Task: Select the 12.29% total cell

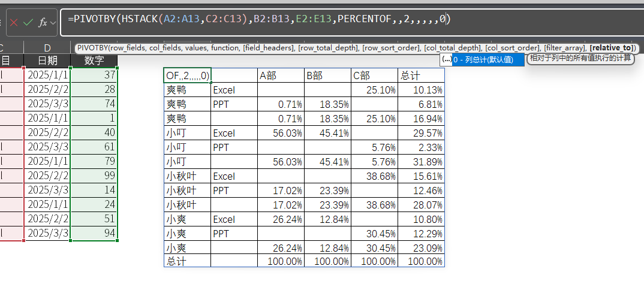Action: [x=422, y=233]
